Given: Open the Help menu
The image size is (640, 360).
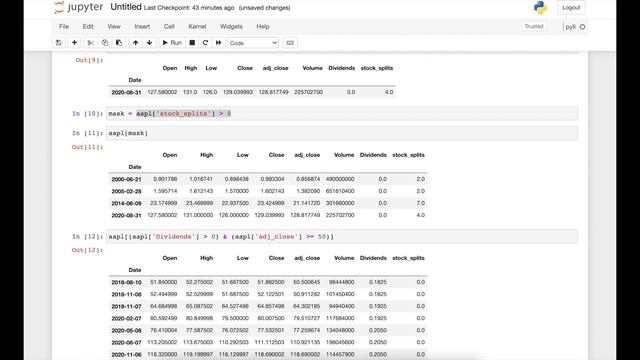Looking at the screenshot, I should 263,27.
